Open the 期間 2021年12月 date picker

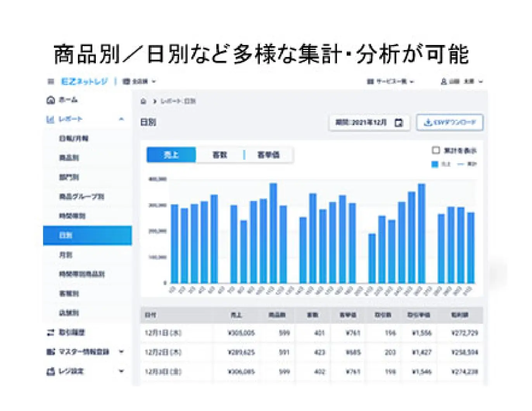369,123
